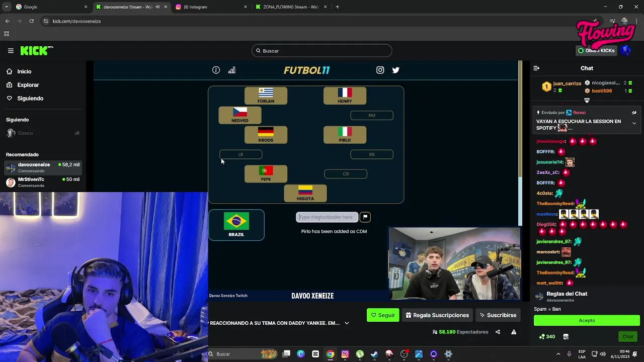Open Chrome from the taskbar
This screenshot has height=362, width=644.
point(330,354)
